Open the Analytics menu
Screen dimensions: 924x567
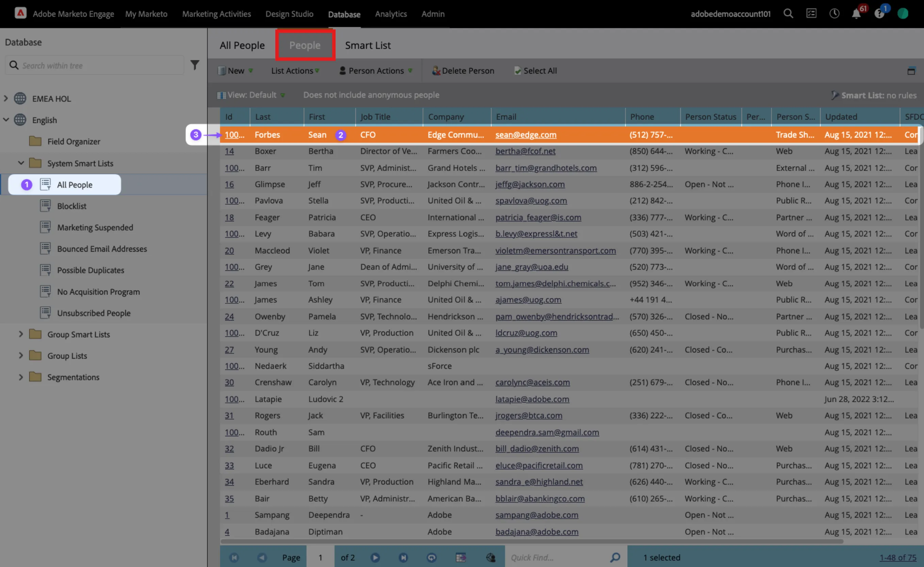point(391,14)
